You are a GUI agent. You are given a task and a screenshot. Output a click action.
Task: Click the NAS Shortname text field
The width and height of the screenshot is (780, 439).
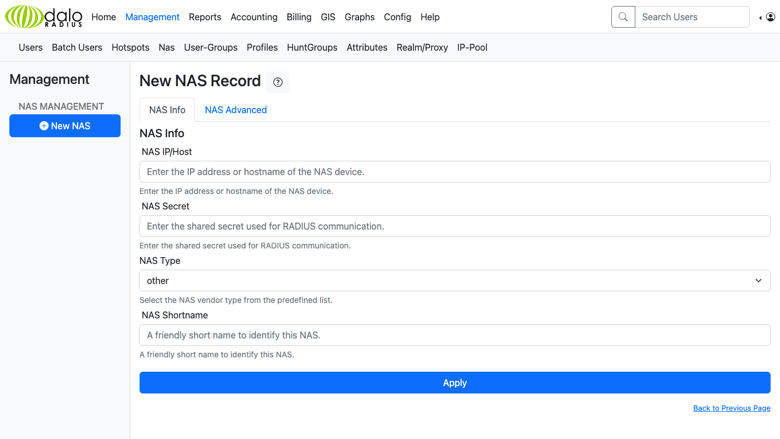coord(455,335)
